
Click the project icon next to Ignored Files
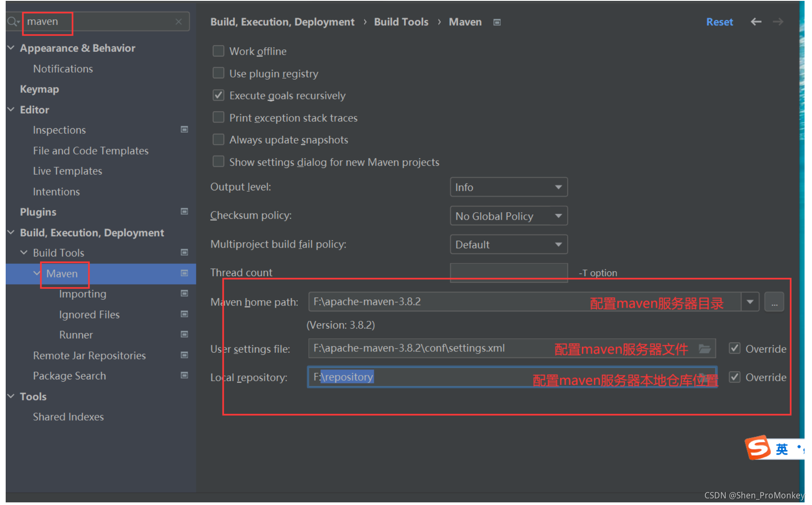[x=185, y=314]
